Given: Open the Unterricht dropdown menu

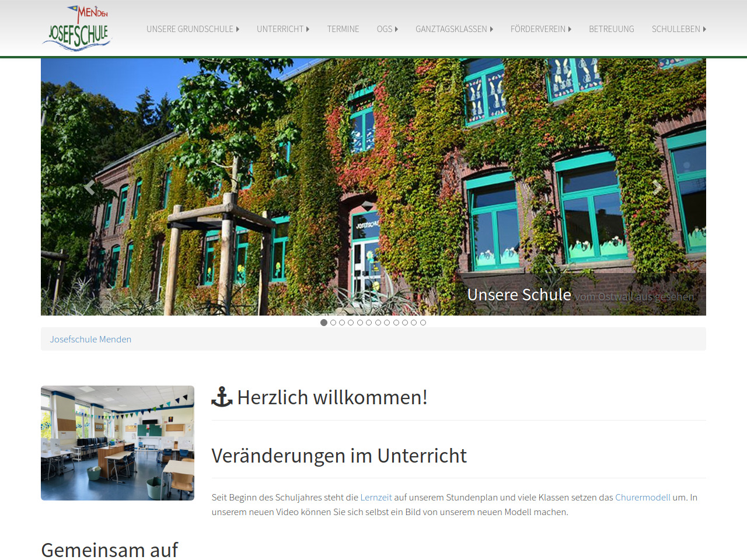Looking at the screenshot, I should click(x=283, y=29).
